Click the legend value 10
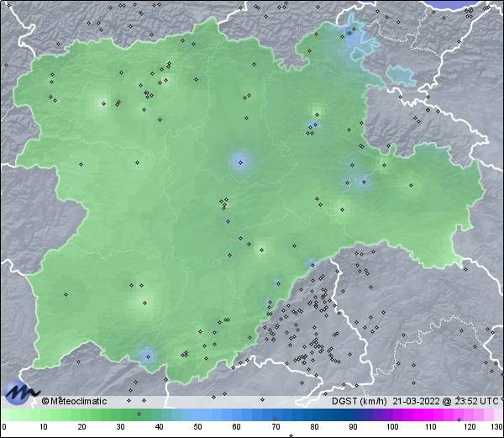The width and height of the screenshot is (504, 438). [43, 427]
